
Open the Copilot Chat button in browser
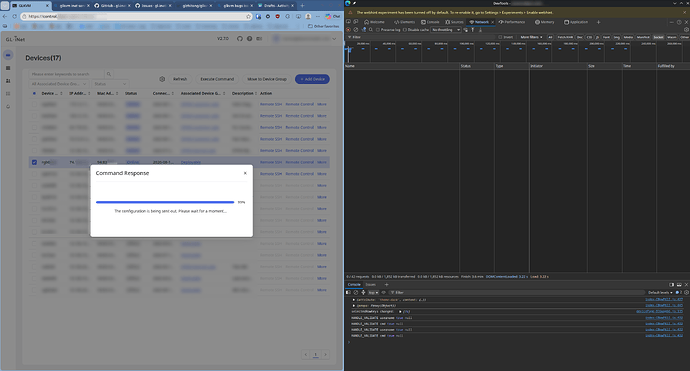click(333, 16)
